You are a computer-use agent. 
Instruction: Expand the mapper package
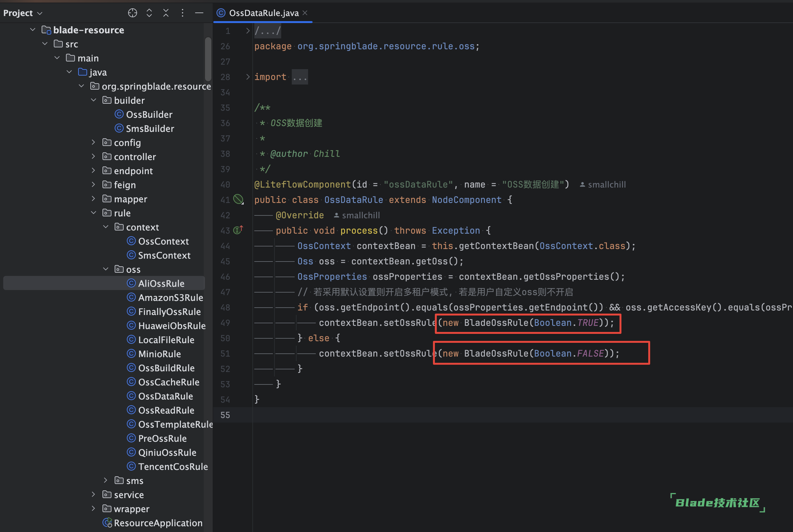(94, 198)
